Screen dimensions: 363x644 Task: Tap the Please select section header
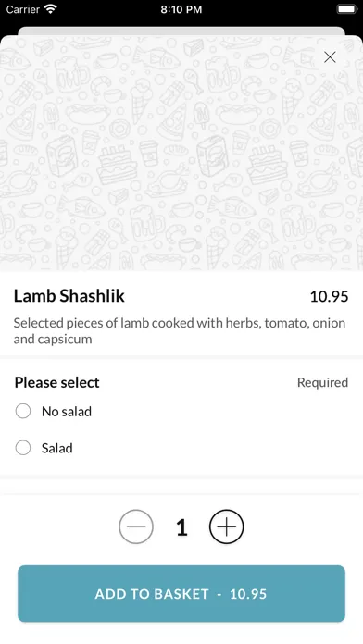[x=57, y=382]
